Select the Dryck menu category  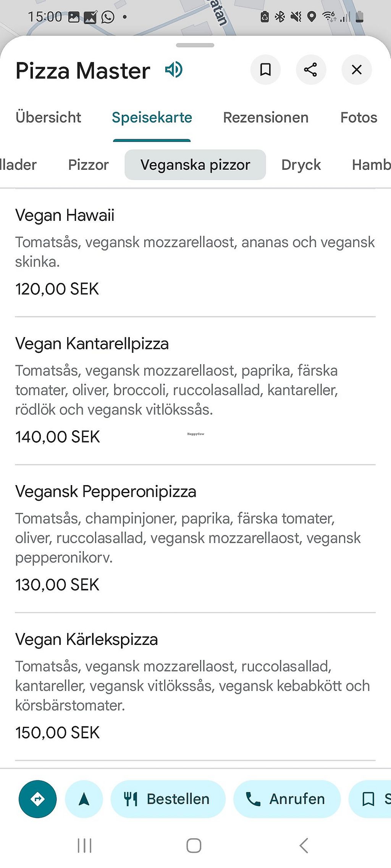(x=301, y=165)
